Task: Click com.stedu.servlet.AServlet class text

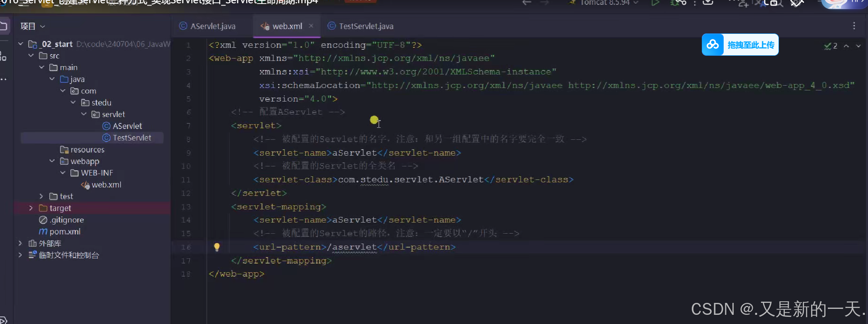Action: point(411,180)
